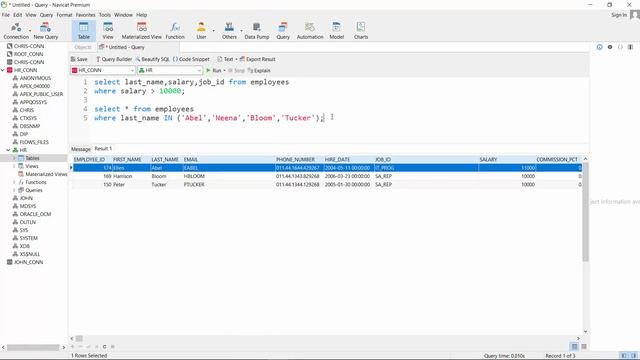This screenshot has height=360, width=640.
Task: Select the JOHN_CONN connection
Action: coord(28,262)
